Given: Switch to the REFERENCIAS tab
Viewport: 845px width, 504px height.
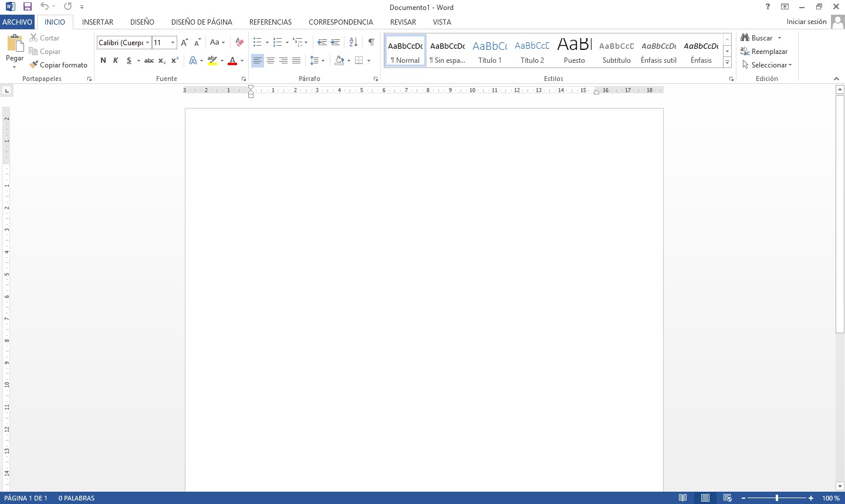Looking at the screenshot, I should point(271,22).
